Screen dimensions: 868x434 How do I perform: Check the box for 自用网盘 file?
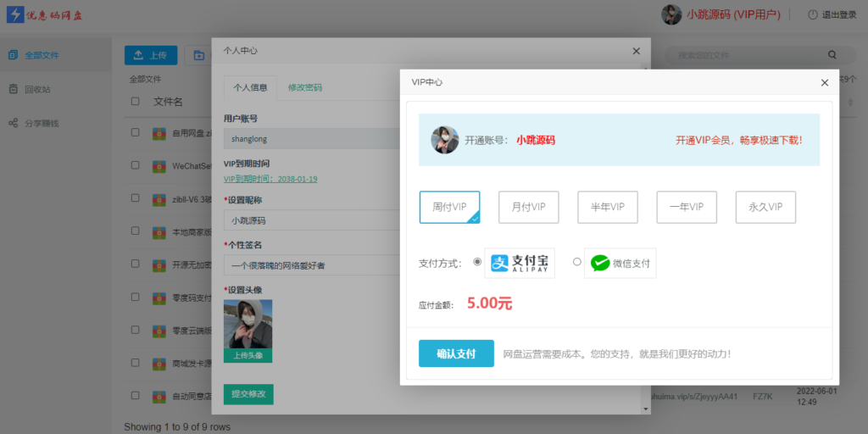click(x=135, y=132)
